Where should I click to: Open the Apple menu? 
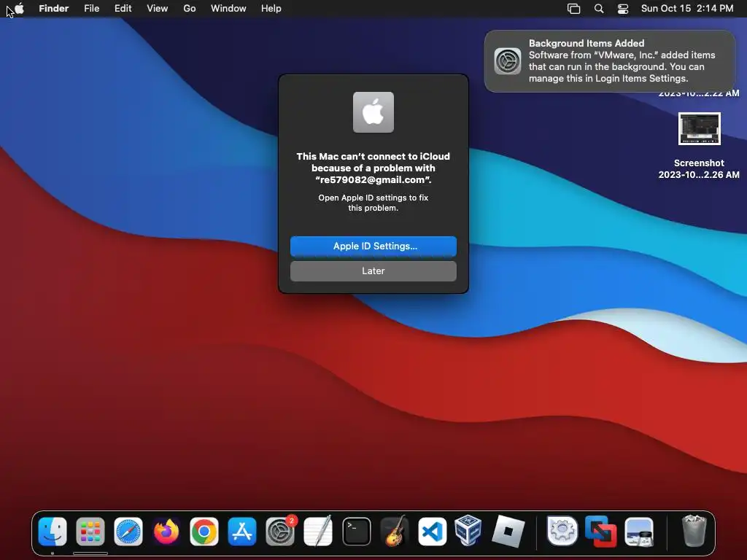click(19, 9)
